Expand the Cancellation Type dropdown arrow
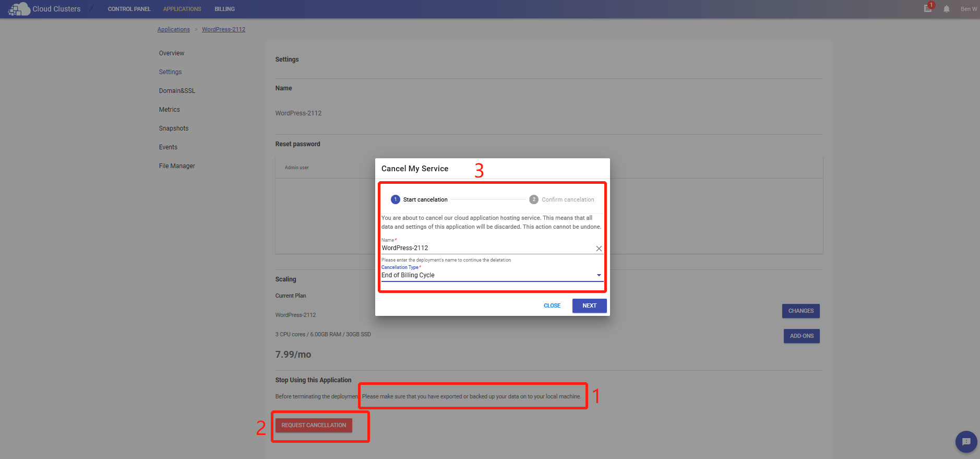 [x=599, y=275]
